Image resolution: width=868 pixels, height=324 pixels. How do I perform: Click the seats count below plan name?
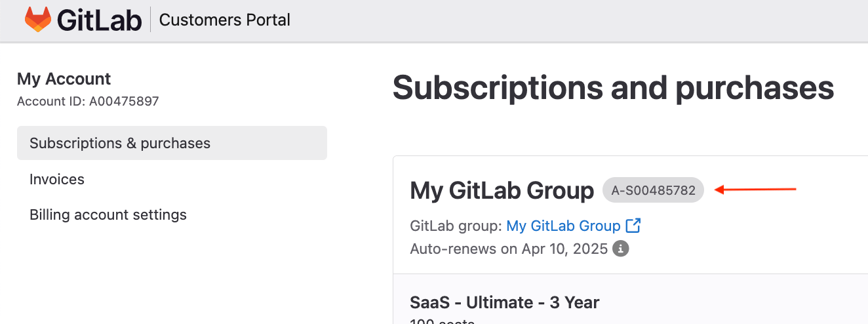pos(442,321)
